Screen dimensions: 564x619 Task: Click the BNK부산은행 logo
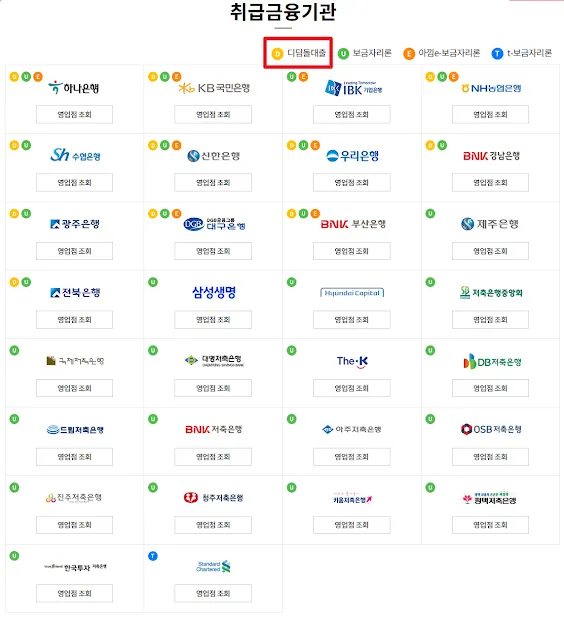tap(353, 224)
